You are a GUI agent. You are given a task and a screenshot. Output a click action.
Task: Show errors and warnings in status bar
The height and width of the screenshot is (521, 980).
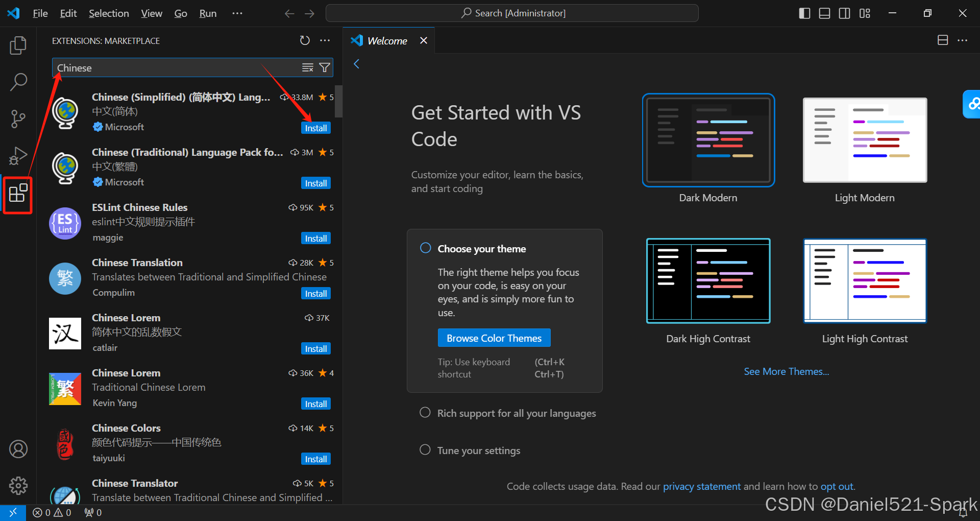pyautogui.click(x=52, y=512)
